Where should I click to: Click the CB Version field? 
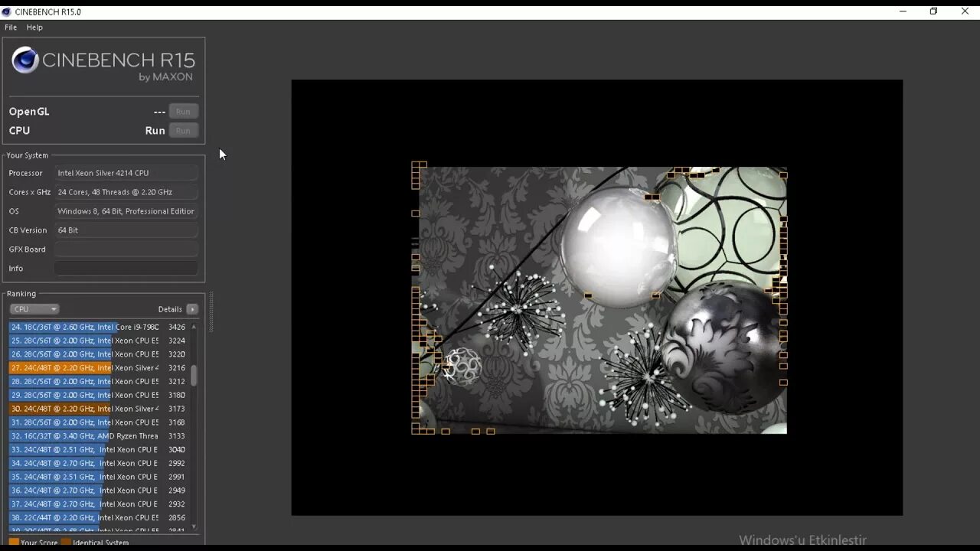click(x=126, y=230)
